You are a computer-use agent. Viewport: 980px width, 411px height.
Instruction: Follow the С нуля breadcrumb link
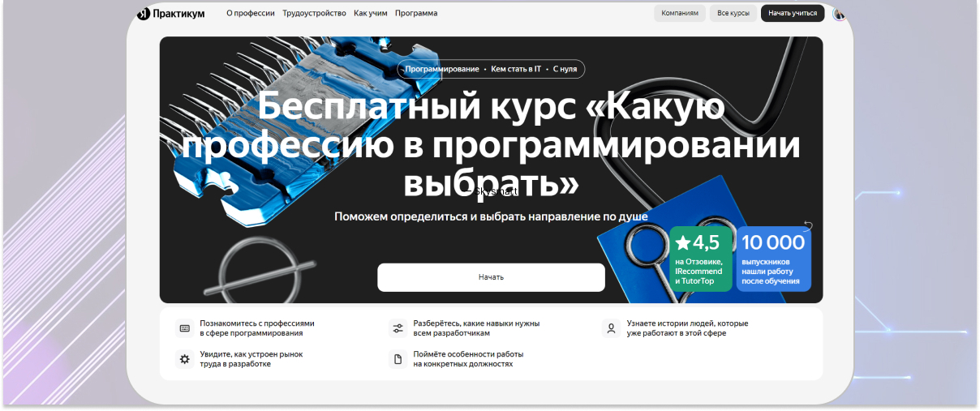(x=565, y=70)
